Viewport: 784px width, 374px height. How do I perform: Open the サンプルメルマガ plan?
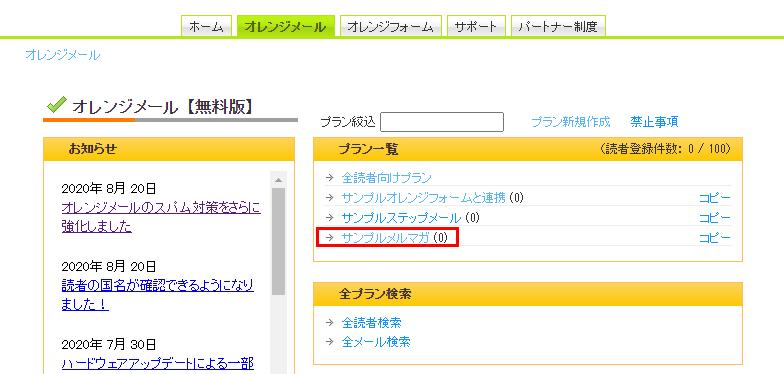pos(386,238)
